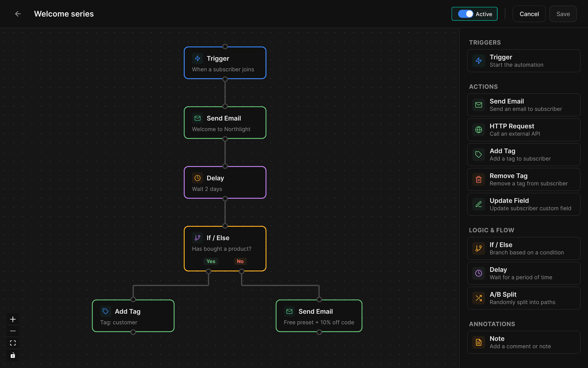This screenshot has width=588, height=368.
Task: Click the A/B Split shuffle icon
Action: 479,298
